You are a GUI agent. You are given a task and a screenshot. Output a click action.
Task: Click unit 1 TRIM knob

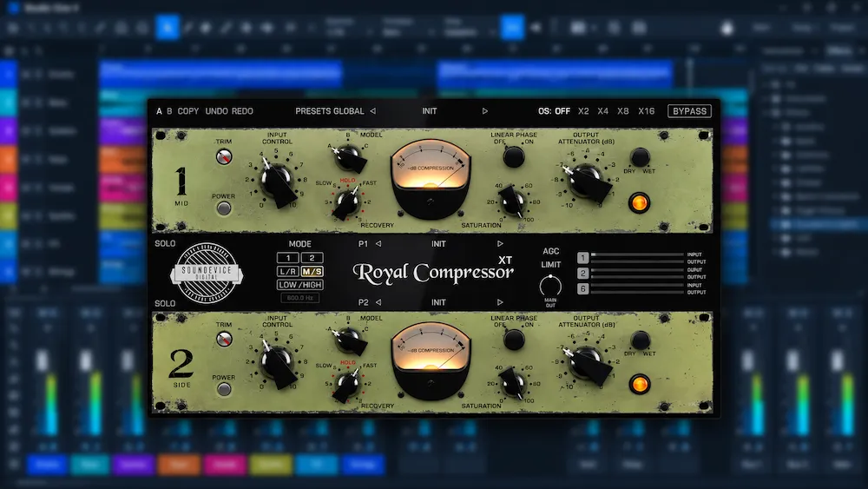click(224, 157)
